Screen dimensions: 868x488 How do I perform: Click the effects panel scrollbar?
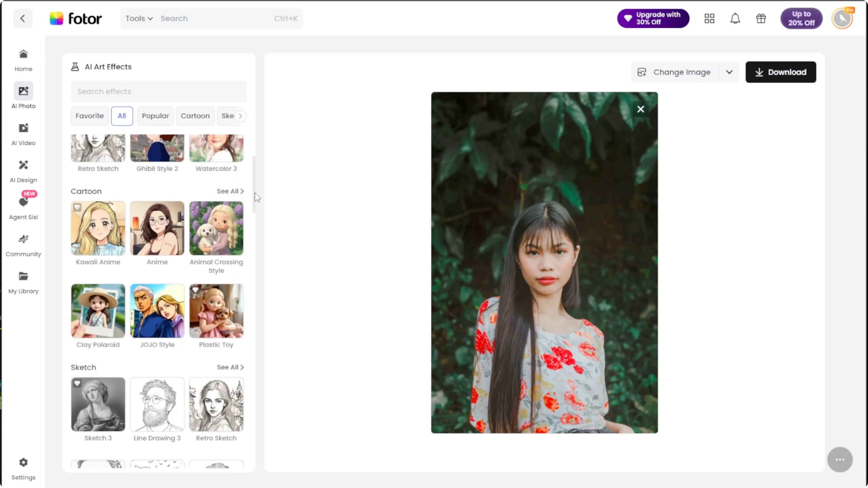(x=254, y=185)
